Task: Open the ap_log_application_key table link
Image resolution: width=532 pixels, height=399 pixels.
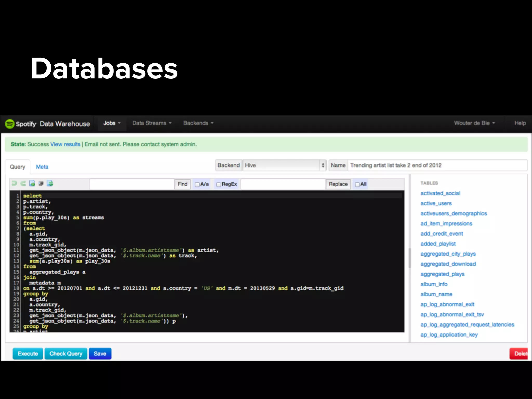Action: coord(449,335)
